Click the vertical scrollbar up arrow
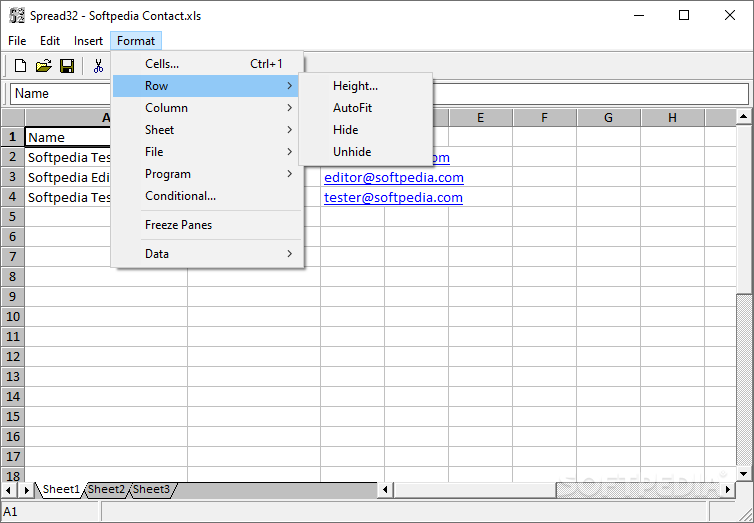 coord(743,116)
